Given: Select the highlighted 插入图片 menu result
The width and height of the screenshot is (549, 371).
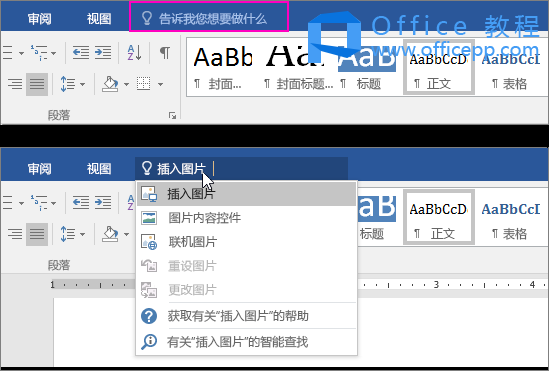Looking at the screenshot, I should tap(246, 194).
